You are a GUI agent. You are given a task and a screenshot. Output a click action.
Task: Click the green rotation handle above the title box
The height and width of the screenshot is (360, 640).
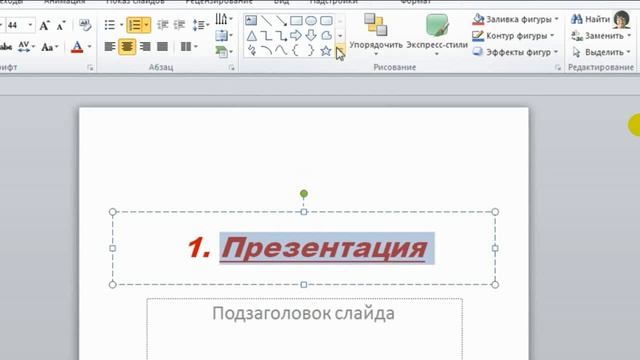click(x=304, y=193)
